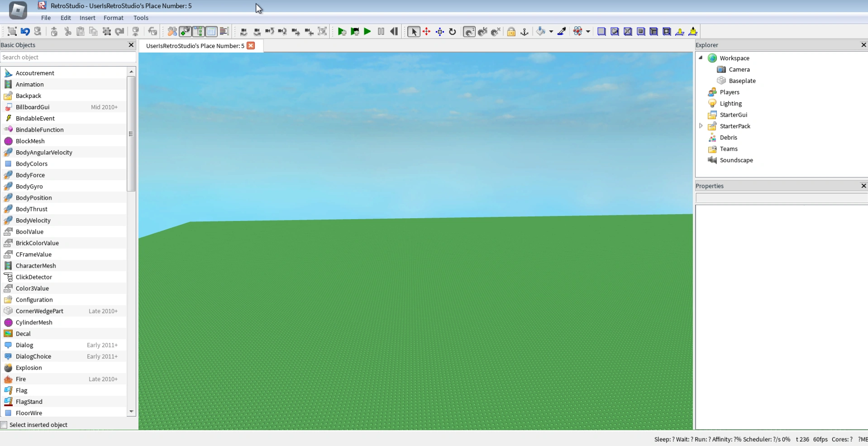This screenshot has height=446, width=868.
Task: Close the Basic Objects panel
Action: click(x=131, y=45)
